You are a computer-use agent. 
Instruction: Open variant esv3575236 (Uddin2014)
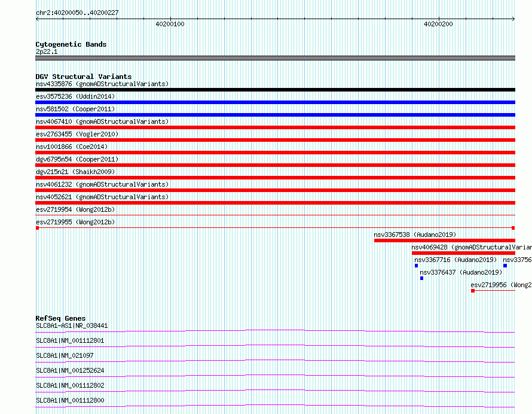(75, 96)
